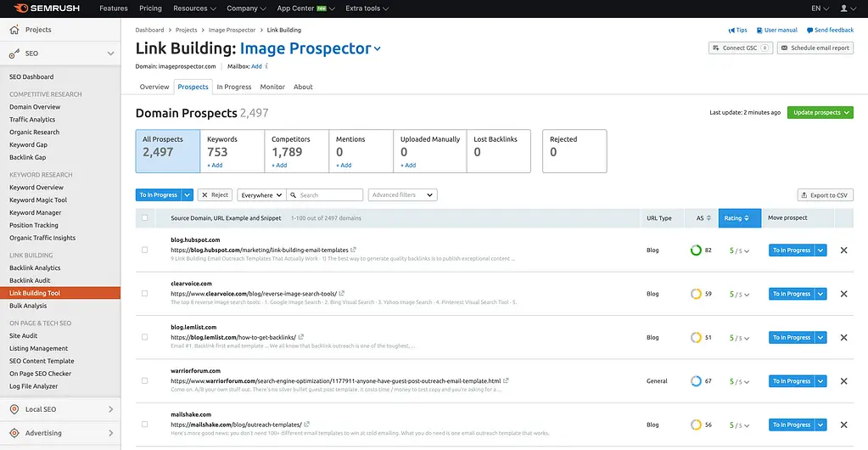The image size is (868, 450).
Task: Check the mailshake.com row checkbox
Action: tap(145, 425)
